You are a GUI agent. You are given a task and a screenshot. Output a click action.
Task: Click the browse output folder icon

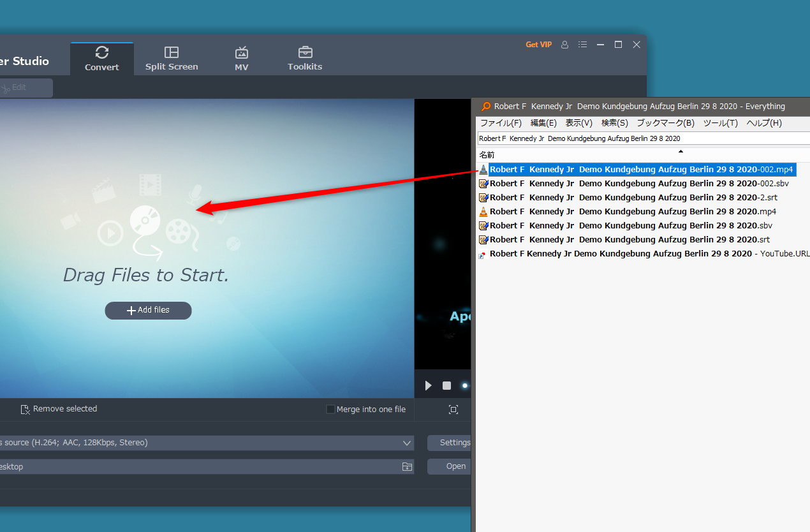click(407, 467)
